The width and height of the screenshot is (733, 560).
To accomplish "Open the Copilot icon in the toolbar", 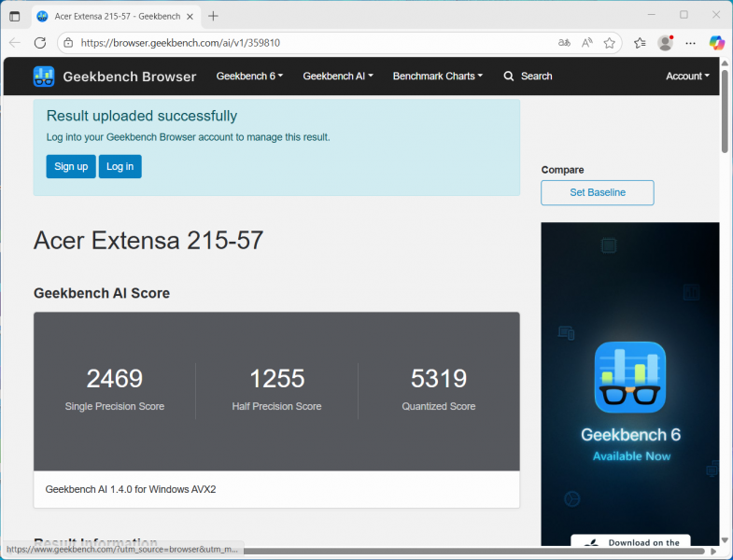I will 716,43.
